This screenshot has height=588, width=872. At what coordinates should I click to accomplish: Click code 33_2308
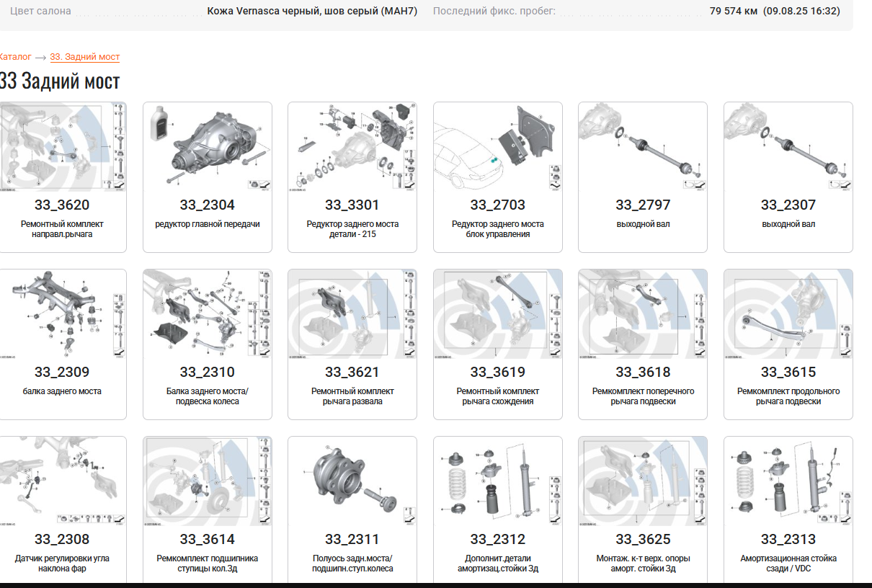click(x=62, y=539)
